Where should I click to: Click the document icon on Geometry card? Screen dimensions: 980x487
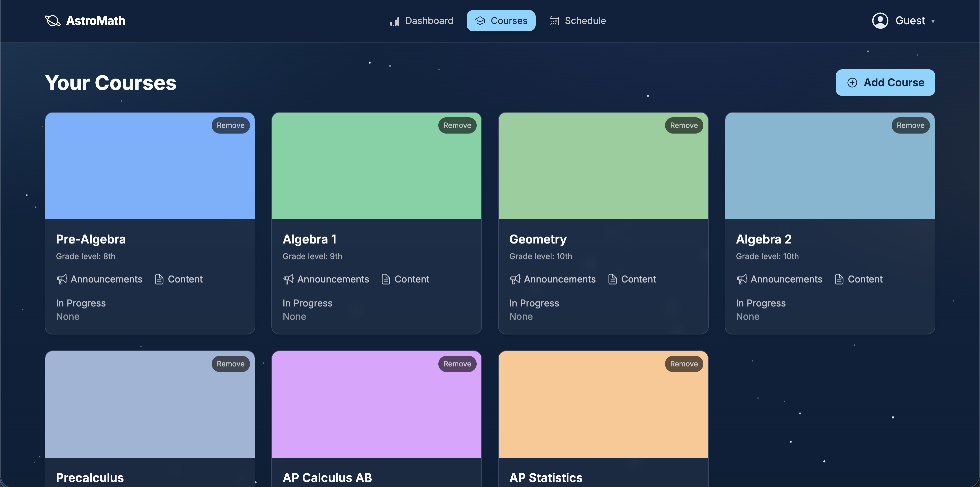pos(613,279)
